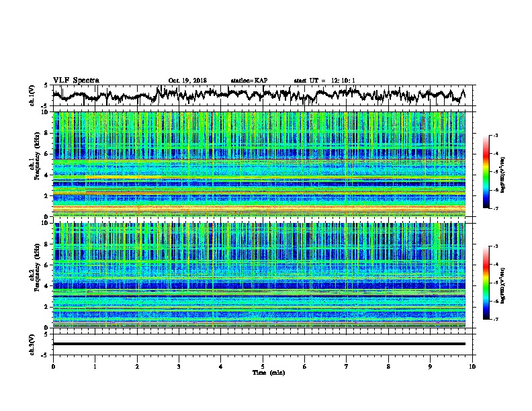Click the "ch.3(V)" vertical axis label
Viewport: 532px width, 411px height.
[32, 345]
